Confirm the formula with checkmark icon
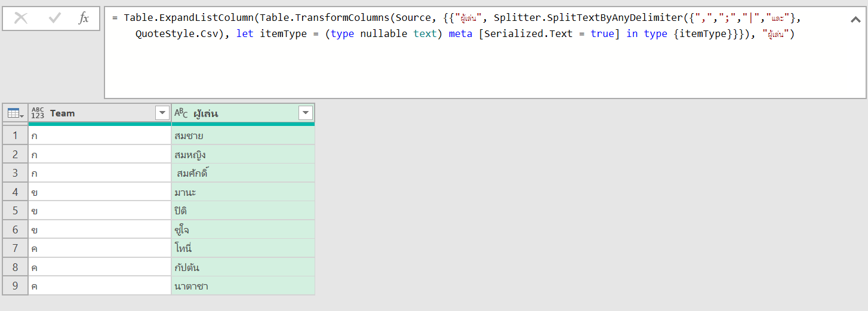 (55, 19)
